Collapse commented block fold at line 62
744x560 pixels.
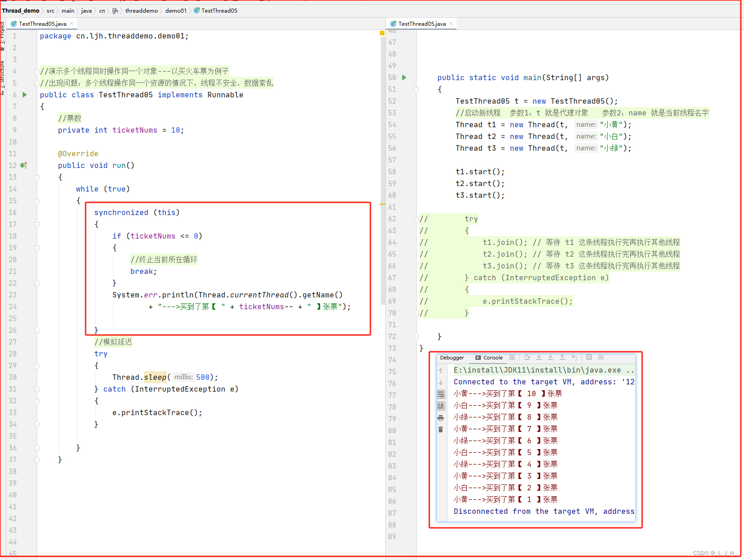tap(416, 219)
